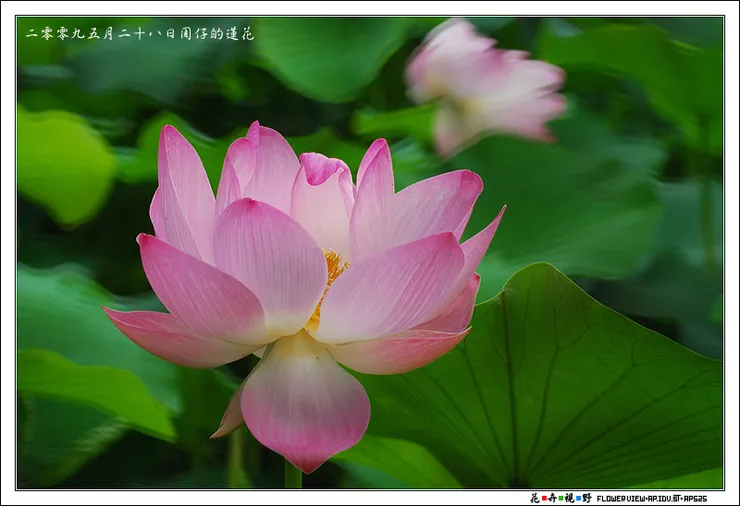Click the caption text ending in '的莲花'
Screen dimensions: 740x506
[x=140, y=34]
